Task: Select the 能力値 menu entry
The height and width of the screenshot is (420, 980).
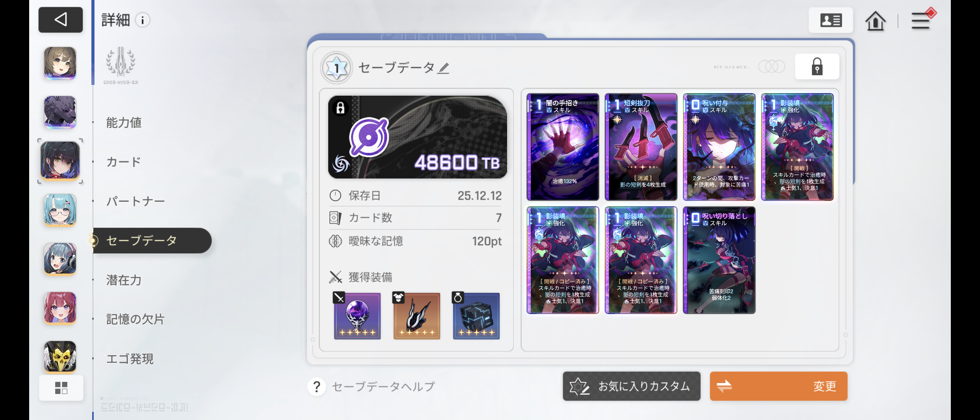Action: 124,123
